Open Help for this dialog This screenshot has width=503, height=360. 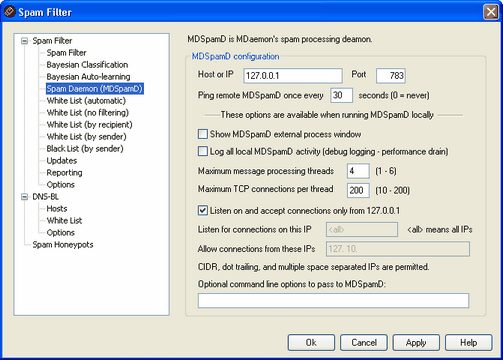tap(469, 343)
